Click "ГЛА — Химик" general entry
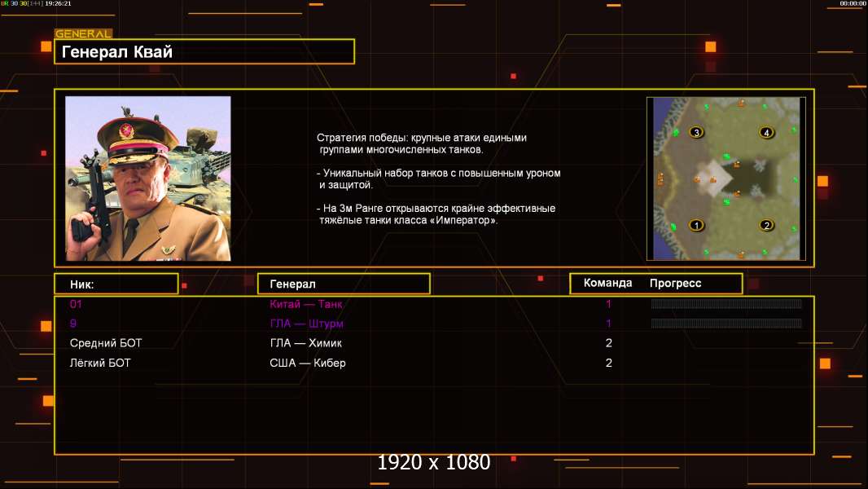The height and width of the screenshot is (489, 868). [305, 343]
